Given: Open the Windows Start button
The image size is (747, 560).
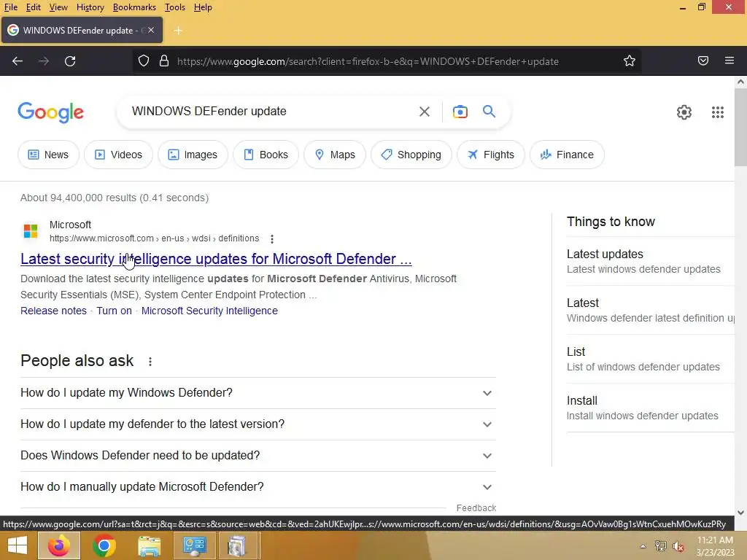Looking at the screenshot, I should pyautogui.click(x=18, y=545).
